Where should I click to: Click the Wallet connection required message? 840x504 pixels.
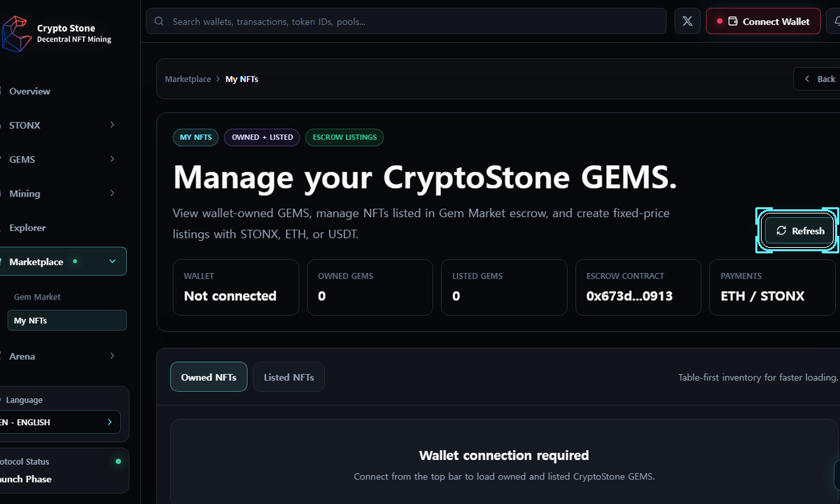coord(504,456)
